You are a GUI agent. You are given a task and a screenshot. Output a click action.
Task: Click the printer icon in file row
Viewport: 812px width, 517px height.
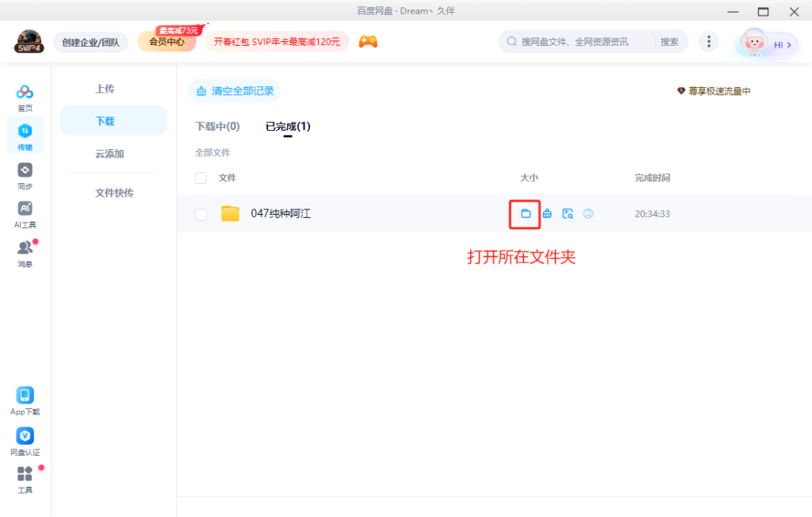coord(588,213)
